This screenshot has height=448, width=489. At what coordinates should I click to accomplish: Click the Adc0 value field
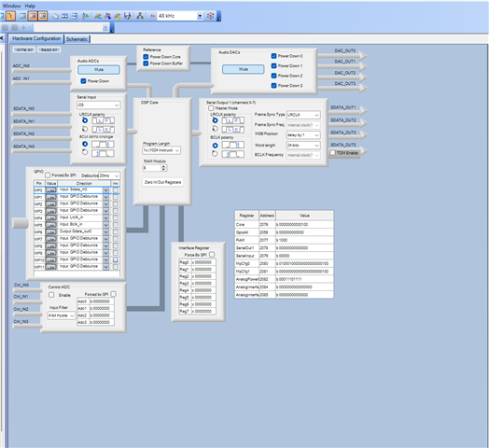102,301
